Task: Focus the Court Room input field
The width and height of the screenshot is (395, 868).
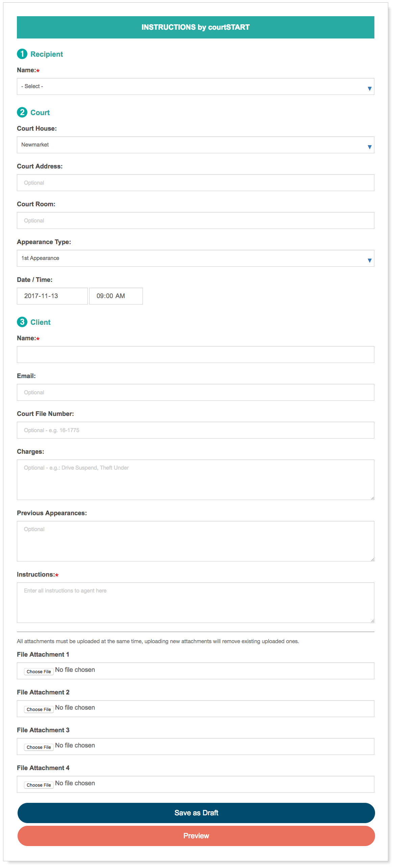Action: (195, 220)
